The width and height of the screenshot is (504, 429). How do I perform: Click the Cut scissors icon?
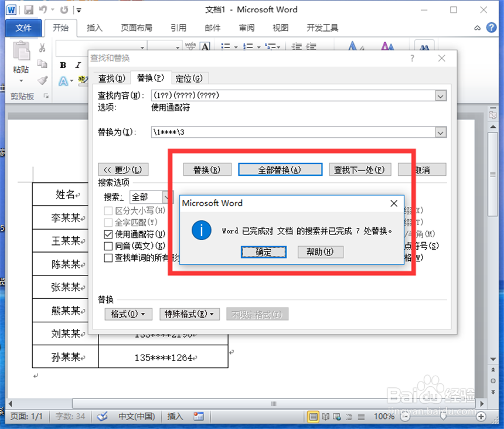pyautogui.click(x=42, y=47)
